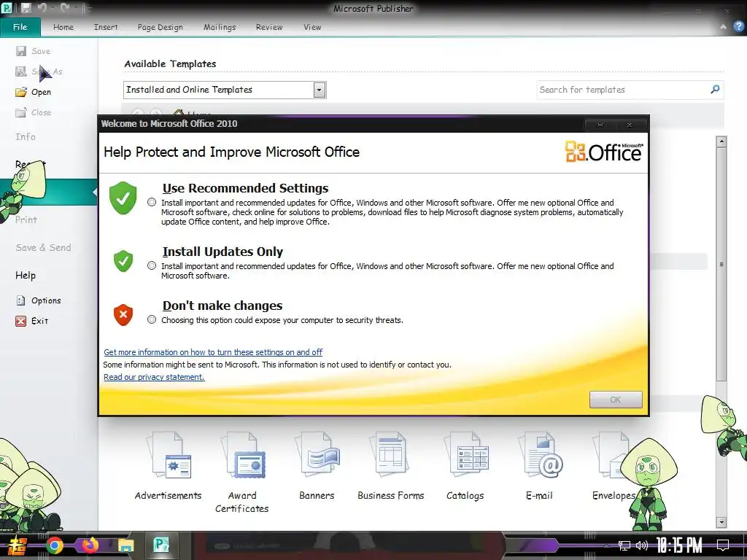Open the network icon in system tray
The width and height of the screenshot is (747, 560).
pyautogui.click(x=624, y=545)
